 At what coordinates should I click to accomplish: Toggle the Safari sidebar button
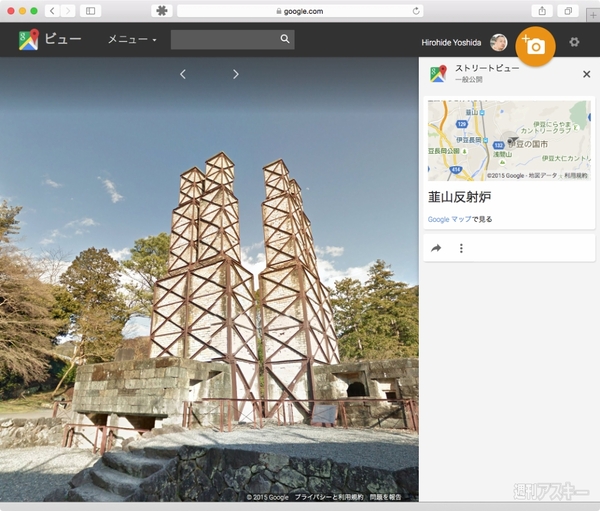[x=91, y=11]
